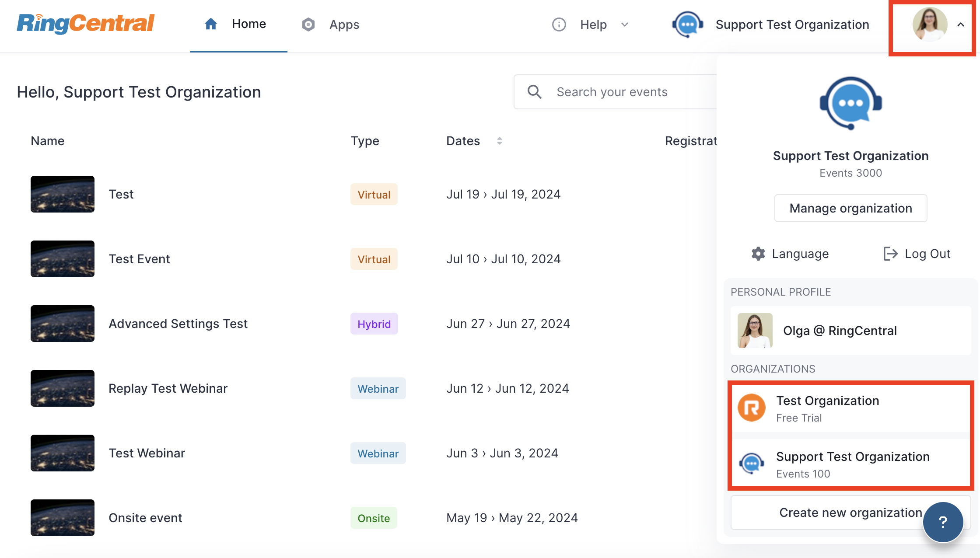Screen dimensions: 980x558
Task: Click the event name "Test Webinar"
Action: point(147,453)
